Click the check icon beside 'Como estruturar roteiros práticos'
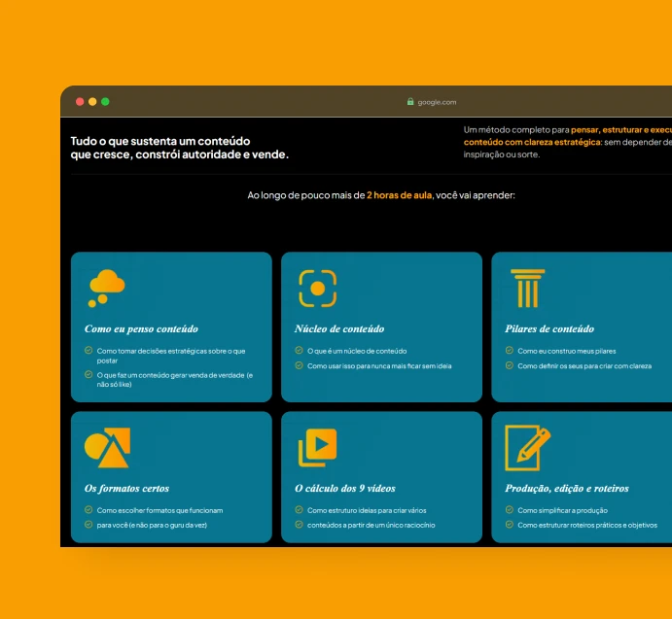The image size is (672, 619). [x=510, y=525]
